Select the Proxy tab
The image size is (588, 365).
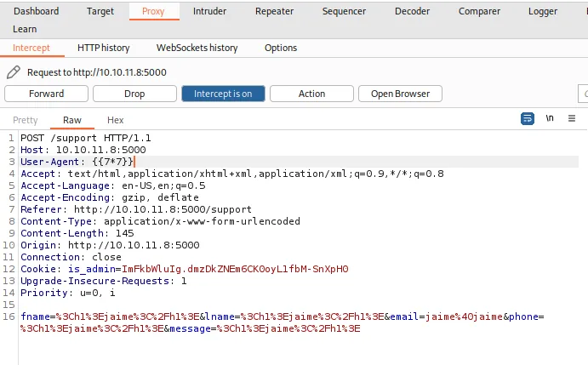pyautogui.click(x=153, y=11)
